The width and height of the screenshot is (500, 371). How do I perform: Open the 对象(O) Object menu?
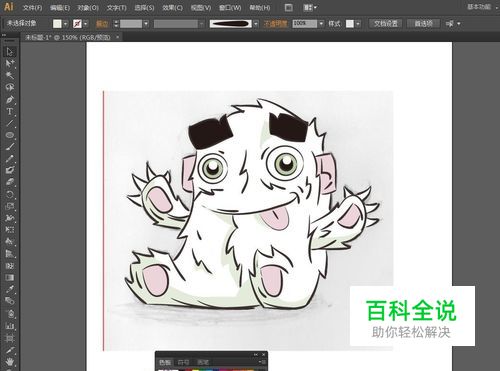click(x=88, y=7)
